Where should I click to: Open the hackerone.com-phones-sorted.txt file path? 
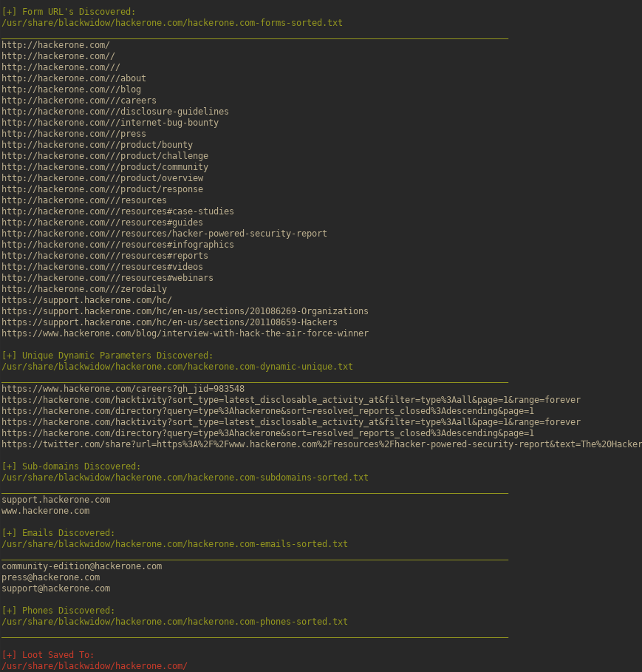coord(174,622)
